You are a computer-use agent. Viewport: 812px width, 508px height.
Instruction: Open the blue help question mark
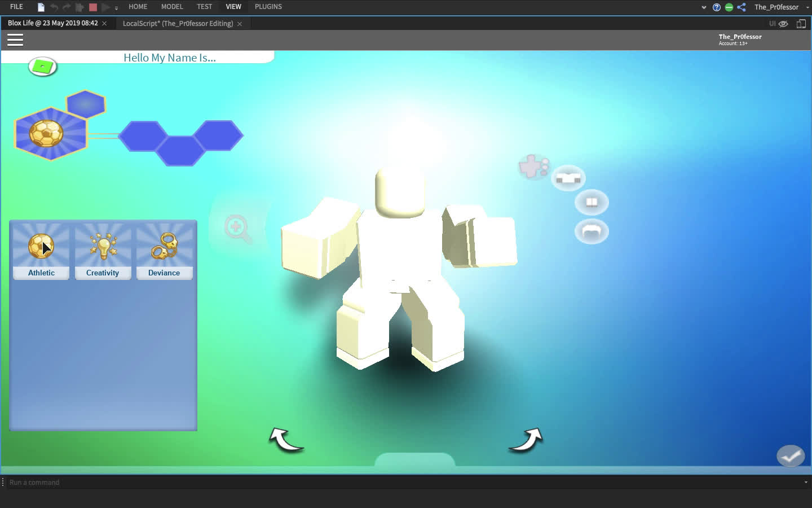tap(717, 7)
